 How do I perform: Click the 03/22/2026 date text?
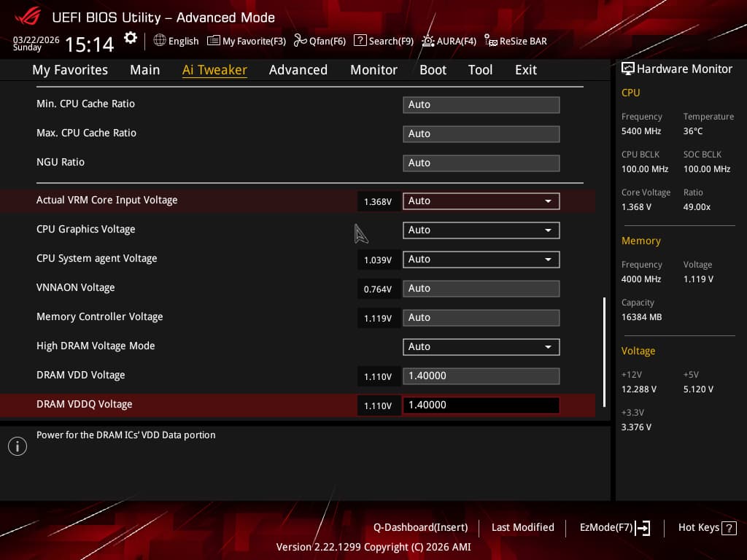tap(36, 40)
